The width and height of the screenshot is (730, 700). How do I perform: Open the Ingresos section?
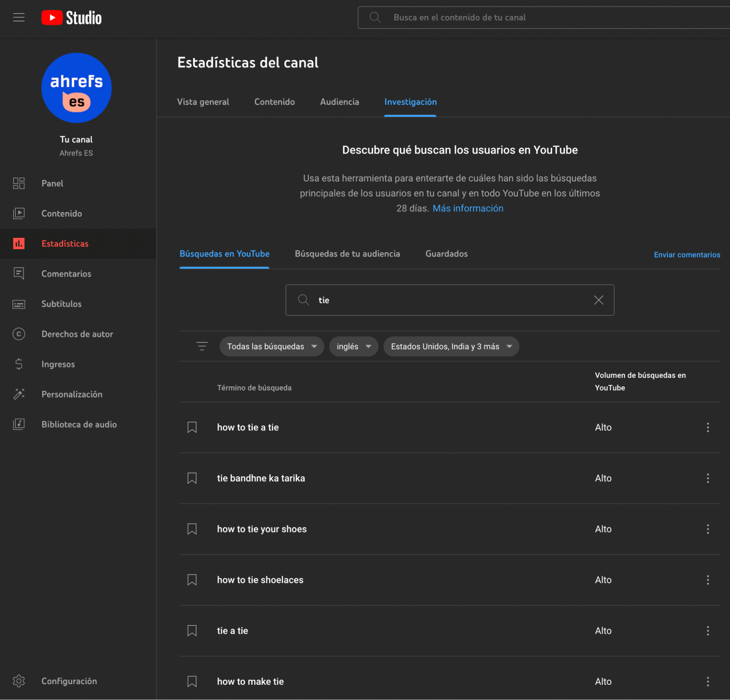58,364
